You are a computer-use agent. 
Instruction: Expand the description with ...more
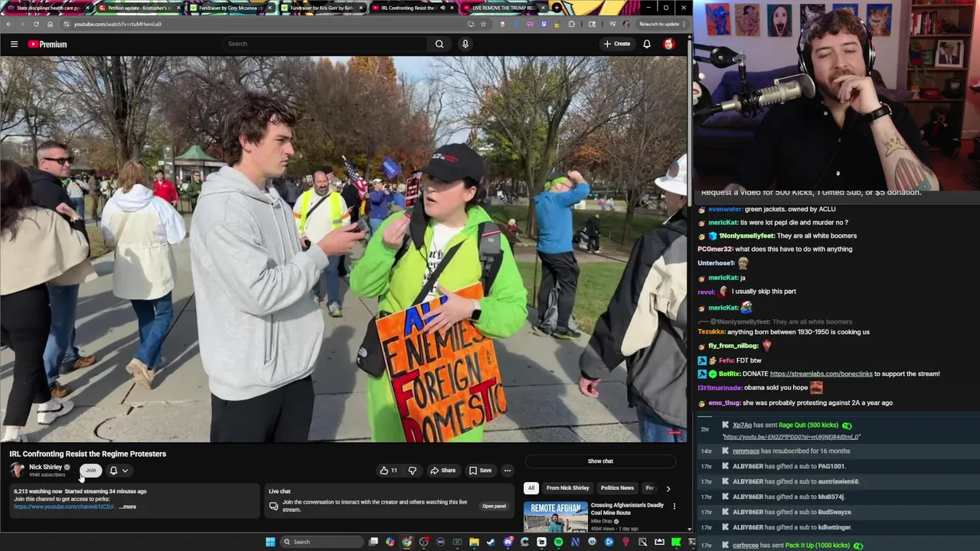point(128,507)
